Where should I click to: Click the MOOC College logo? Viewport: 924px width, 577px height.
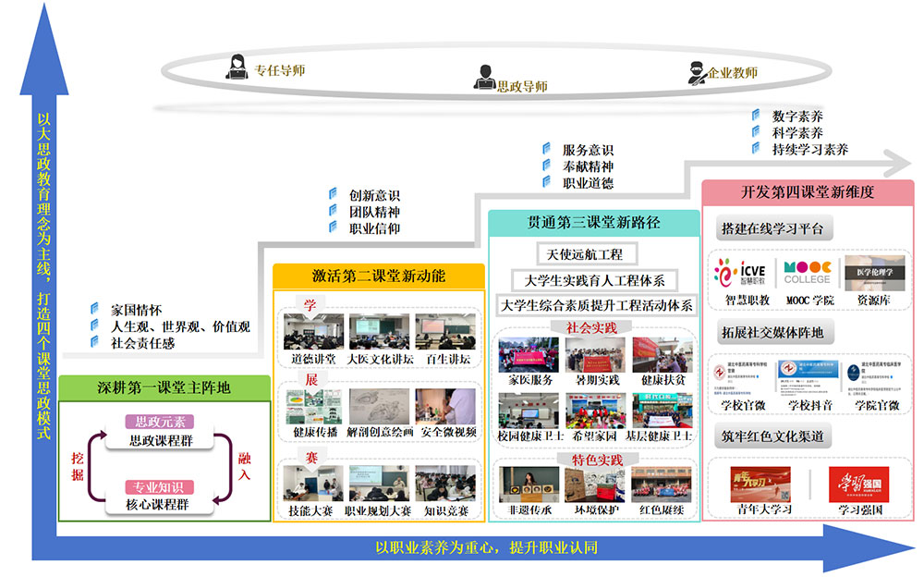(807, 273)
